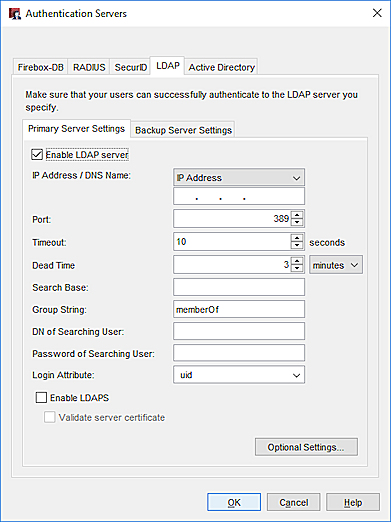Decrease Dead Time with down arrow

297,269
